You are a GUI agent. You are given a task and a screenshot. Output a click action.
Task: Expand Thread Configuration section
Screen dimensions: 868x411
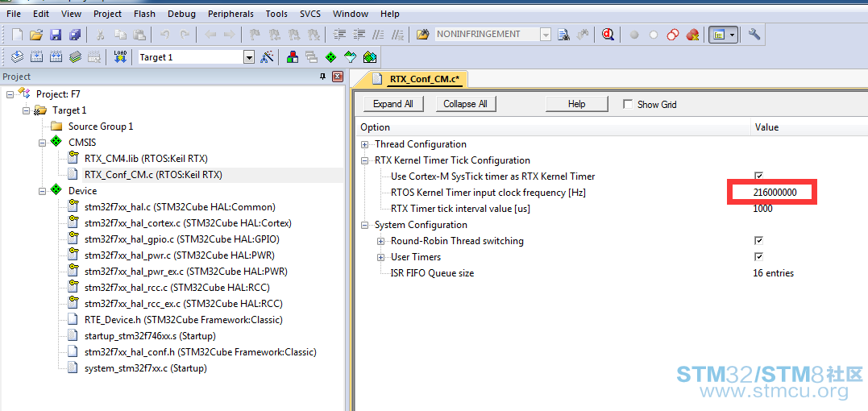point(365,144)
